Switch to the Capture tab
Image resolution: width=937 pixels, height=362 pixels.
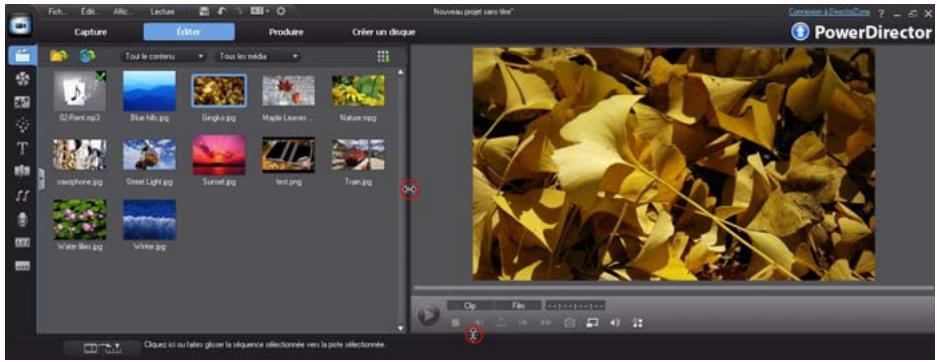(90, 32)
